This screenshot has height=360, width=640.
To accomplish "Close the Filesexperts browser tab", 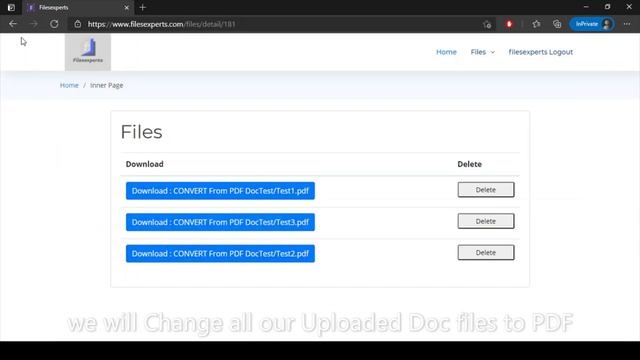I will point(127,7).
